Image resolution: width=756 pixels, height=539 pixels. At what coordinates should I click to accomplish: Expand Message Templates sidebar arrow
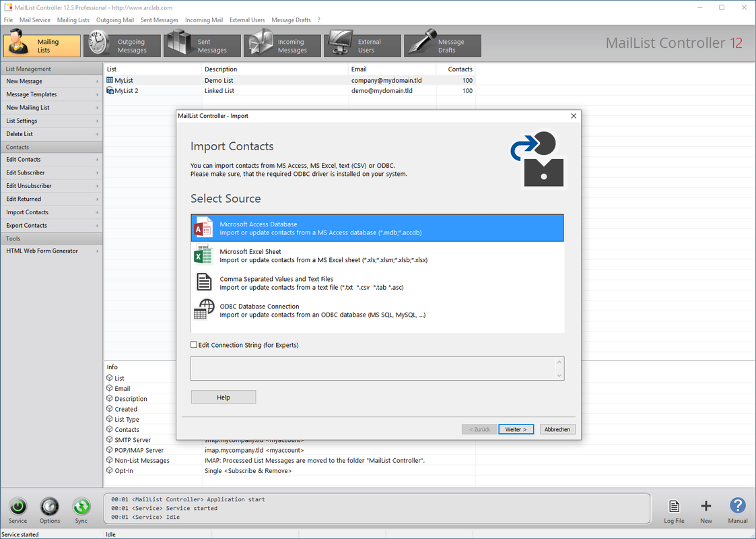(x=97, y=94)
